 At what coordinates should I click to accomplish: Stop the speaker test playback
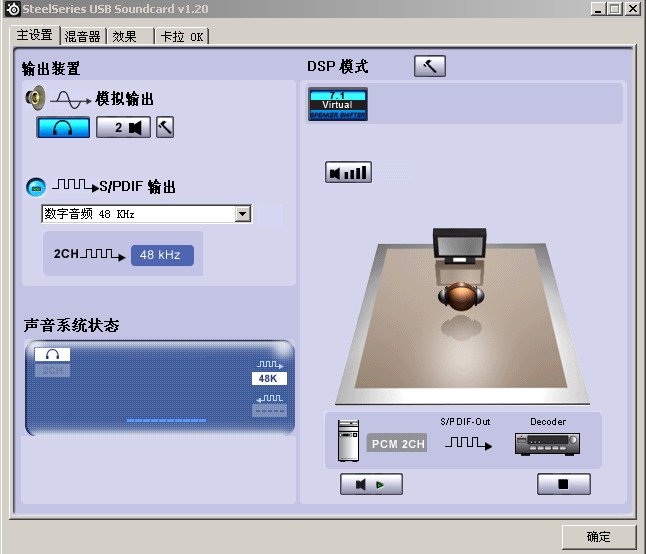coord(564,484)
